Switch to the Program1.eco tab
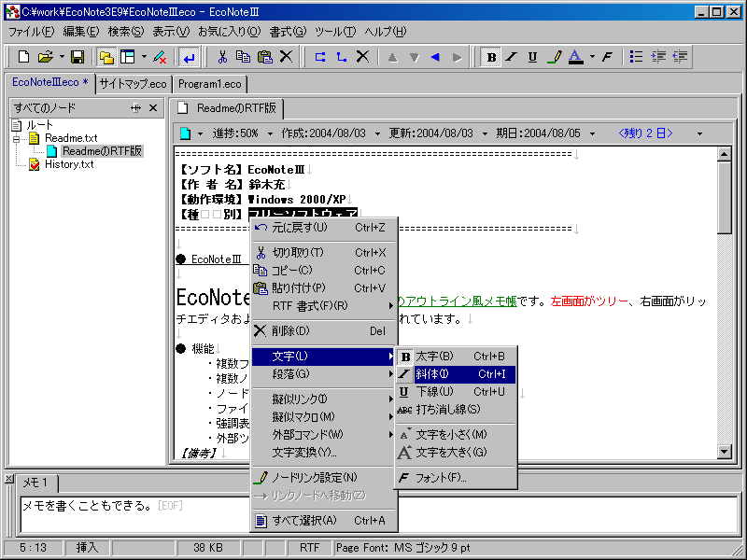Viewport: 747px width, 560px height. coord(209,84)
